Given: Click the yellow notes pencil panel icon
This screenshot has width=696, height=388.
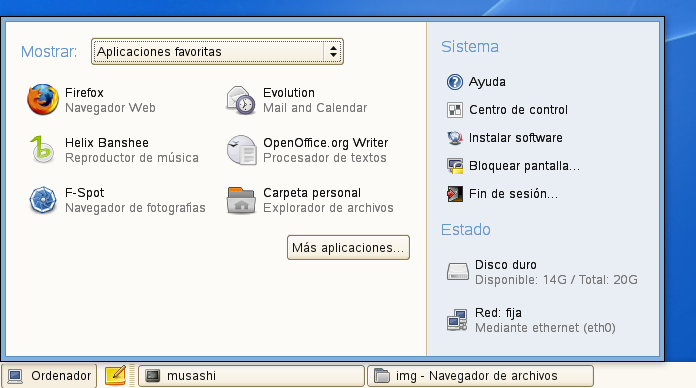Looking at the screenshot, I should 115,375.
